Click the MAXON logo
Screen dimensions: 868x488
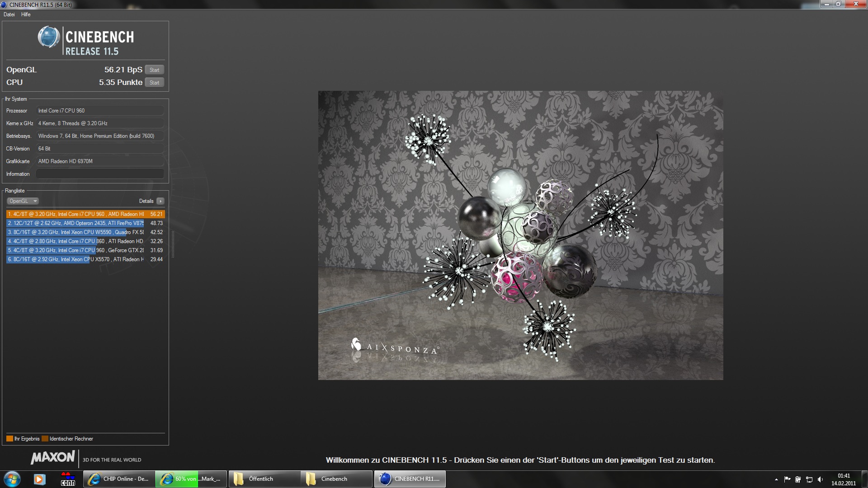[53, 457]
